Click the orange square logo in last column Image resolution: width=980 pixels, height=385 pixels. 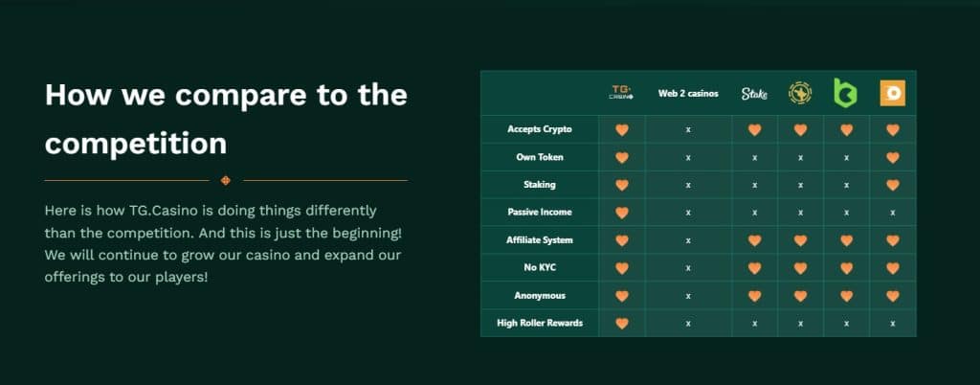893,93
